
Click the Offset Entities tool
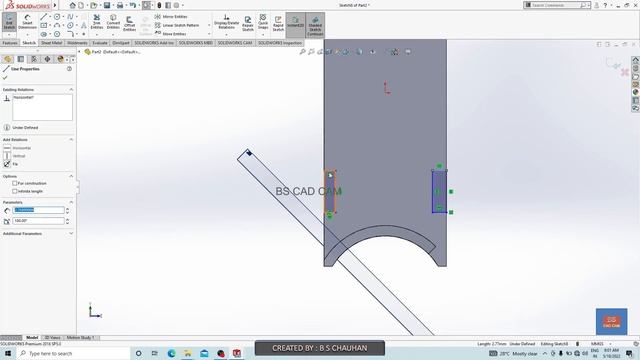(x=129, y=23)
